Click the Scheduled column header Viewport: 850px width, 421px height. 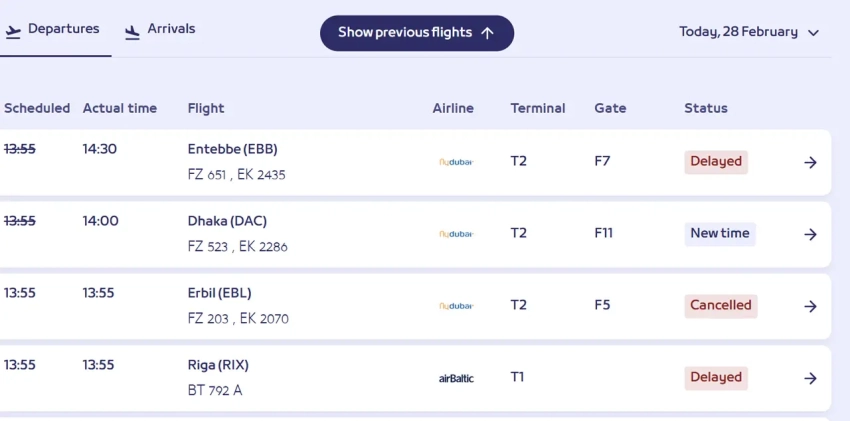[37, 108]
